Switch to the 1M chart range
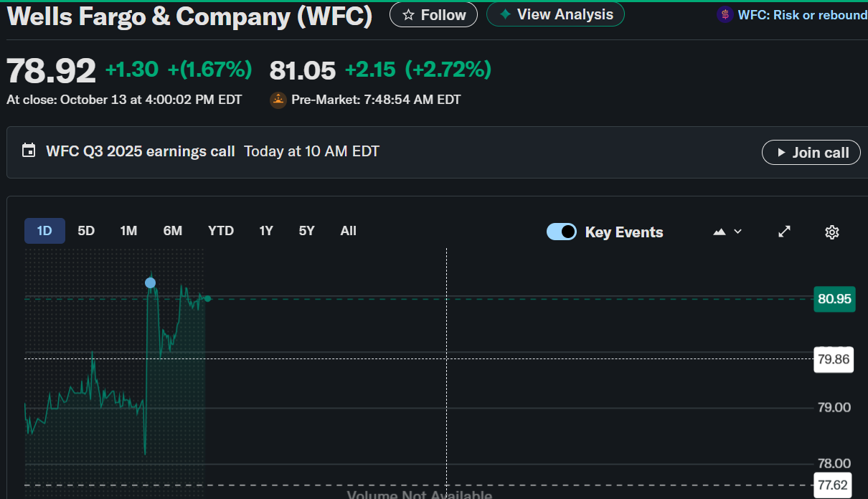This screenshot has width=868, height=499. (128, 231)
